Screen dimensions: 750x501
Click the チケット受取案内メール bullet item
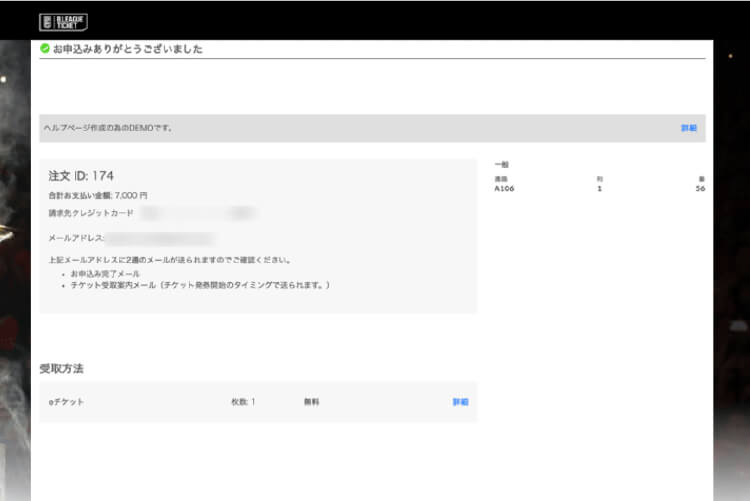(200, 285)
